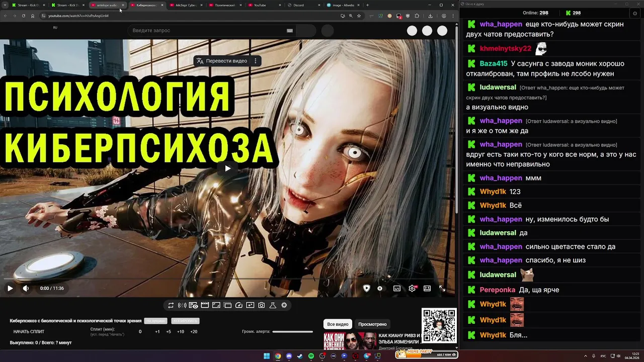Open the browser downloads icon
Screen dimensions: 644x362
(430, 16)
